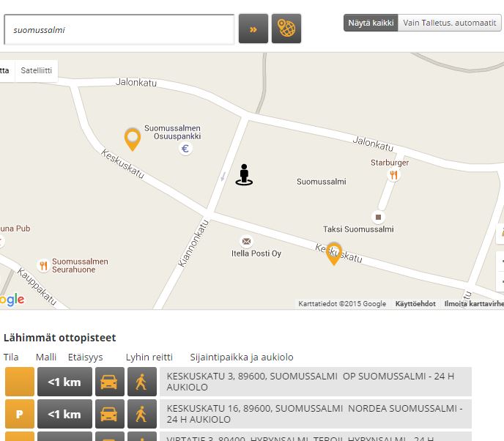Click the globe locate-me button
504x441 pixels.
[286, 29]
